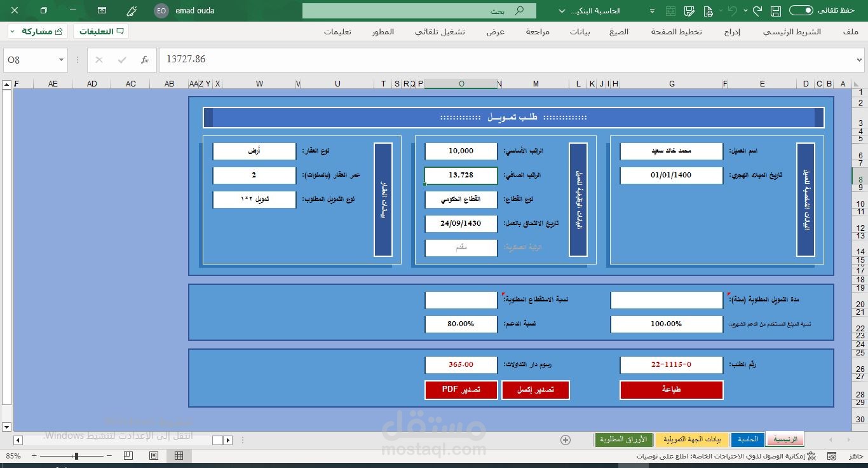
Task: Open the إدراج (Insert) tab
Action: coord(733,32)
